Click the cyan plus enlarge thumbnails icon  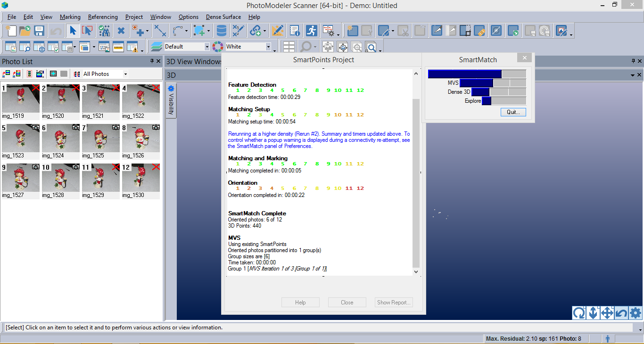(x=53, y=74)
